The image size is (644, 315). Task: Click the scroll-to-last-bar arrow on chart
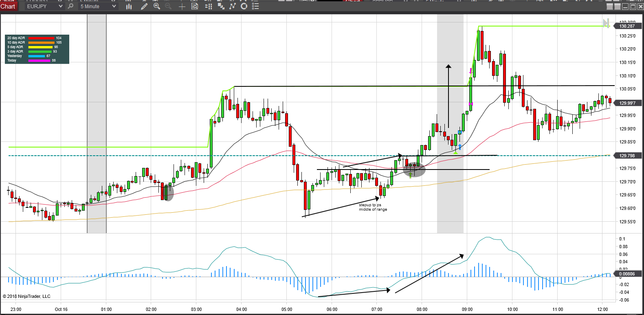606,23
